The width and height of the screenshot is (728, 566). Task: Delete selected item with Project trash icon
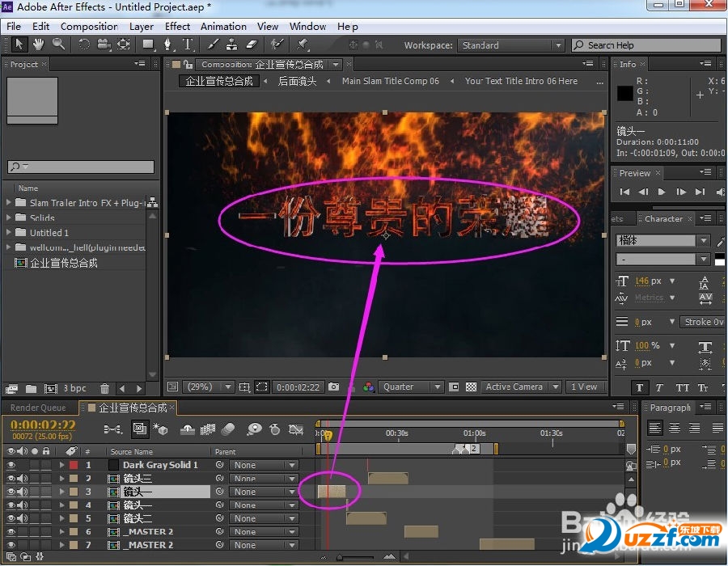click(x=104, y=389)
